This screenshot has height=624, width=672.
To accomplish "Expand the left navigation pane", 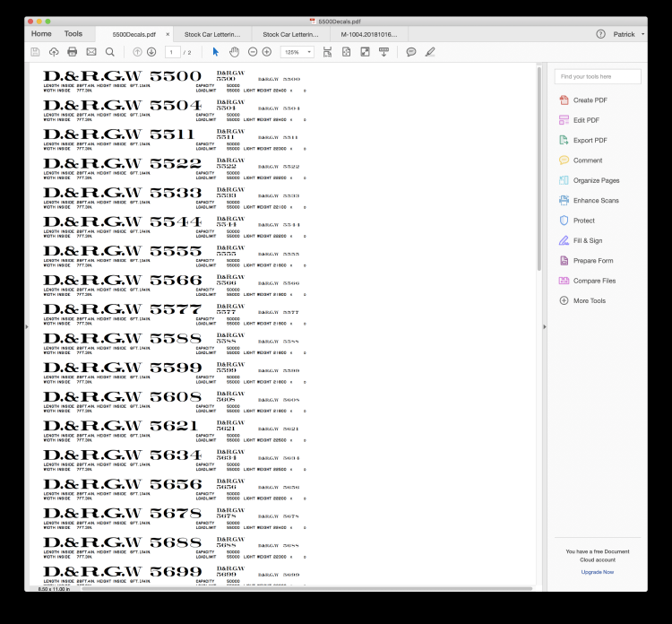I will 27,326.
